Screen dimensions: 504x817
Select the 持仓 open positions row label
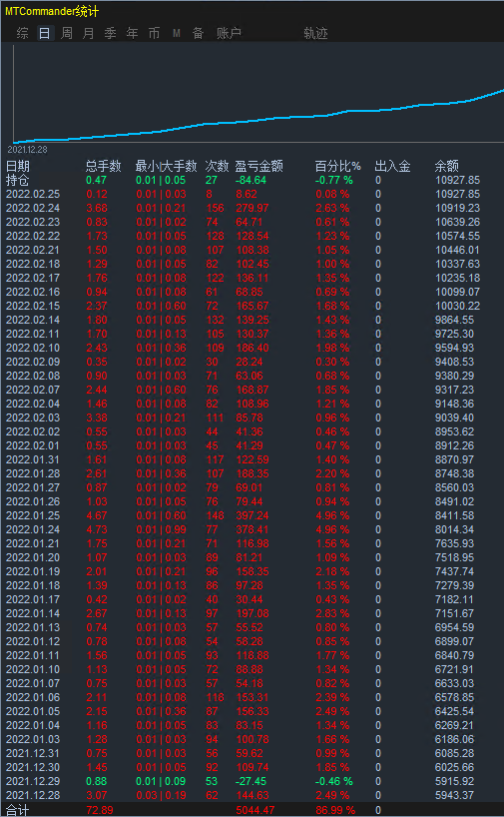[x=18, y=181]
